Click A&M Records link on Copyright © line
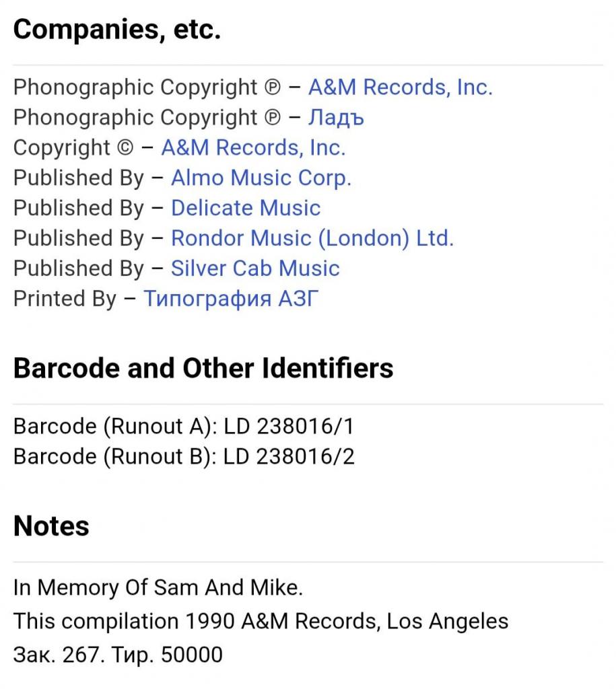Image resolution: width=616 pixels, height=689 pixels. [x=253, y=148]
